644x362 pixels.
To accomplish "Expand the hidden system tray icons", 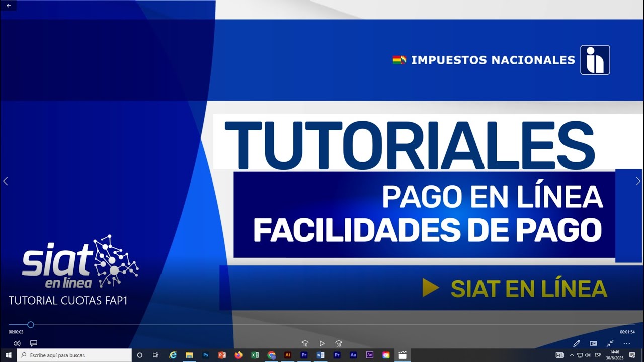I will click(x=572, y=355).
